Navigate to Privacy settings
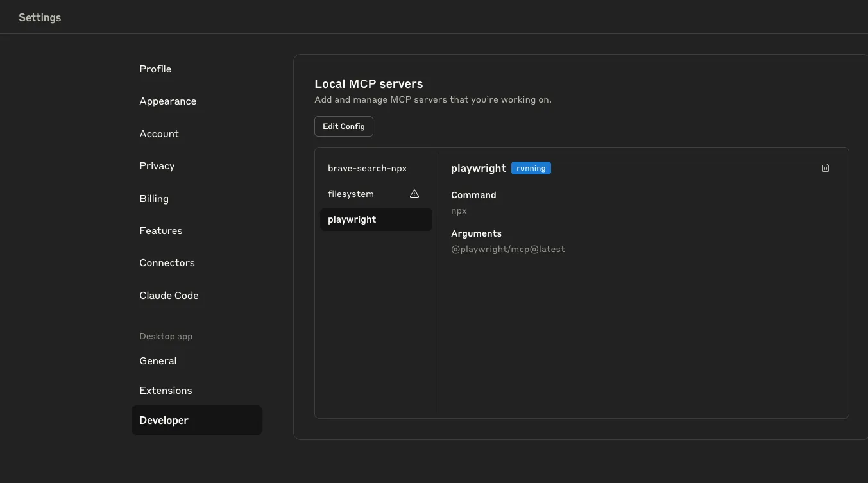 [x=157, y=166]
